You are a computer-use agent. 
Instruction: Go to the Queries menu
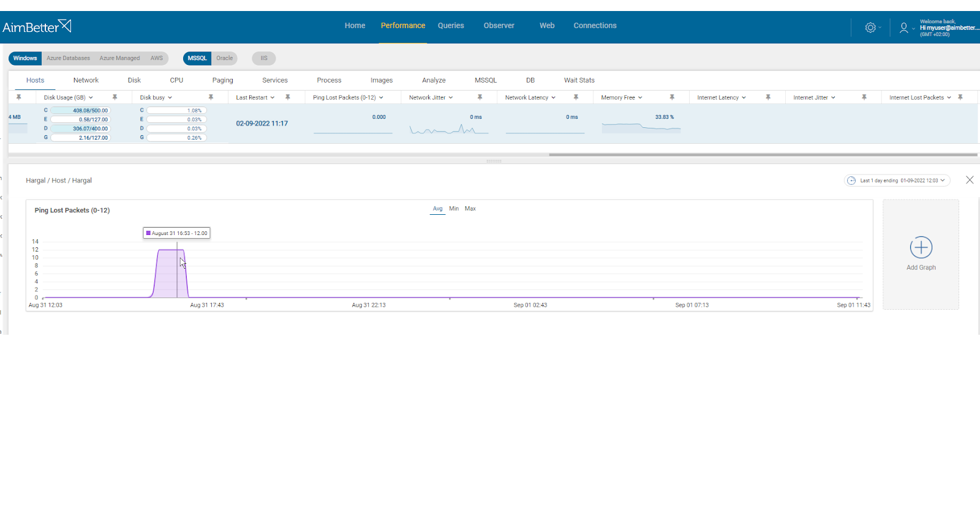(x=451, y=26)
